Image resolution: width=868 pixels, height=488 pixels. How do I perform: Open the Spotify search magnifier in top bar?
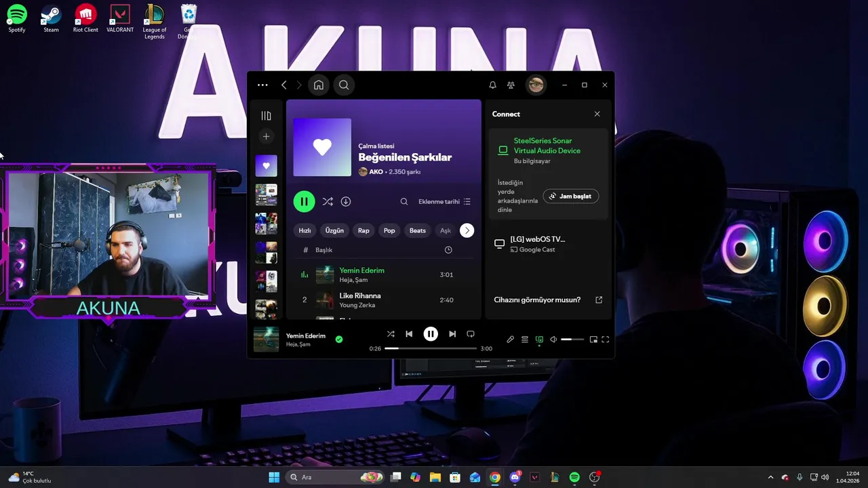344,85
